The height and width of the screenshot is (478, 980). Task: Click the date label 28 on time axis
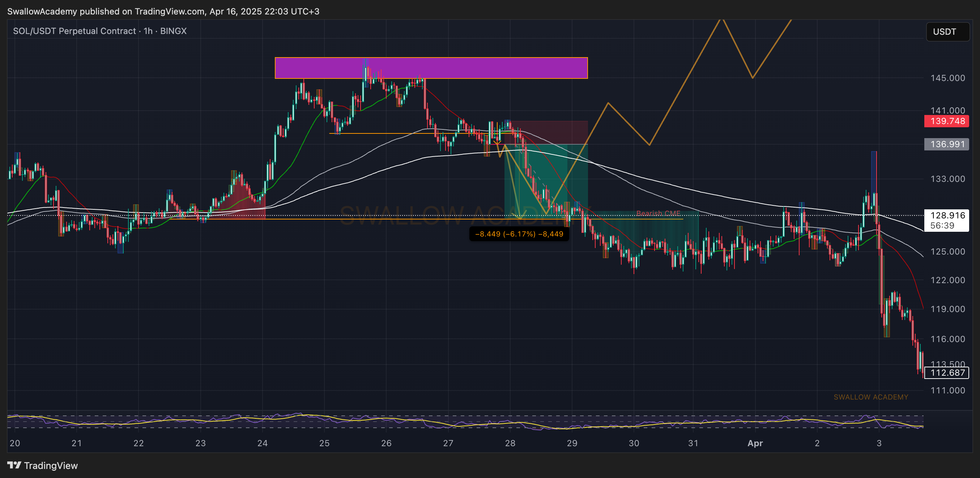point(510,443)
